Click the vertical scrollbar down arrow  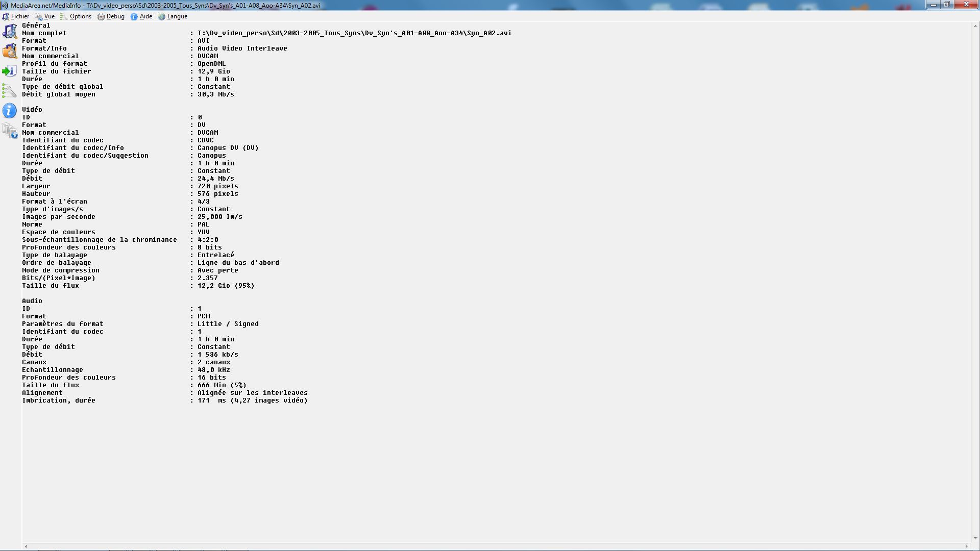(x=975, y=538)
